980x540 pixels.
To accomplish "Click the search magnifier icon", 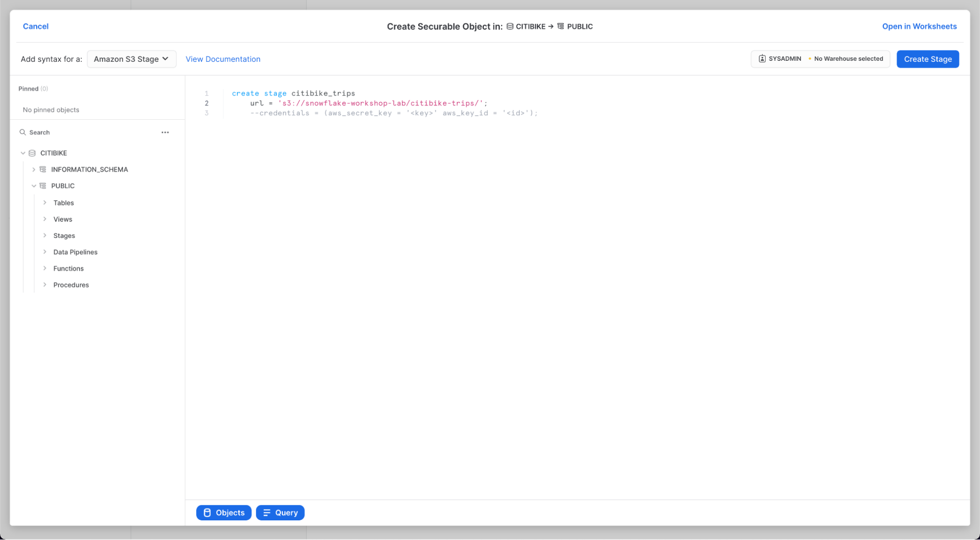I will coord(23,132).
